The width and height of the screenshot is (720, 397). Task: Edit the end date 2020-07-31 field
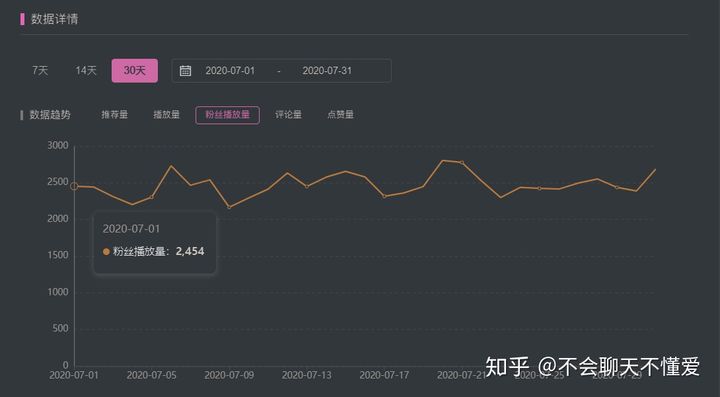[x=327, y=71]
